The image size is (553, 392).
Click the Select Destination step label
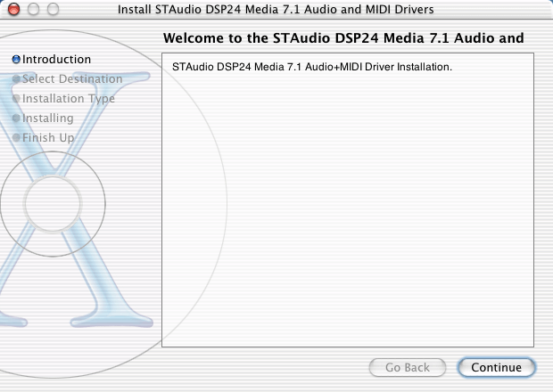(72, 79)
